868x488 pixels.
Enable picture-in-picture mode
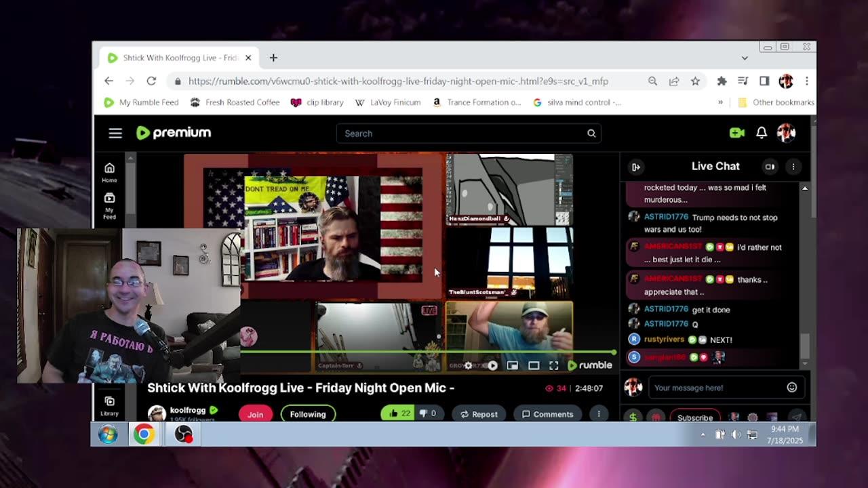(x=513, y=365)
